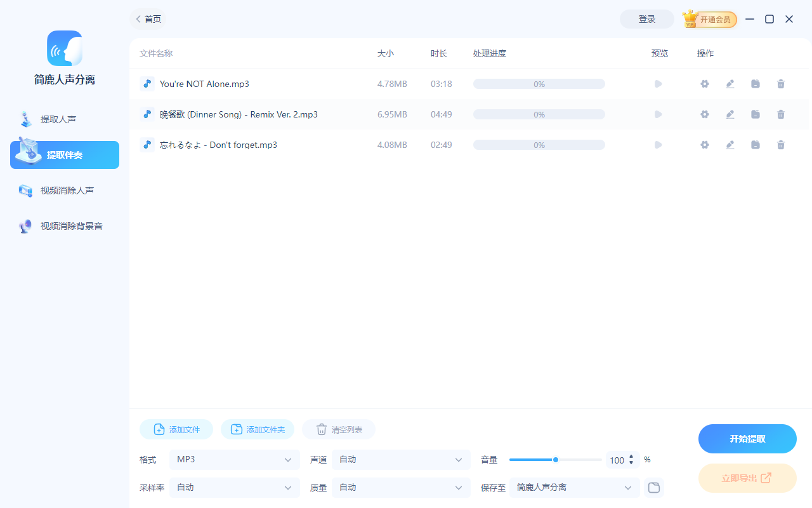Delete 忘れるなよ - Don't forget.mp3 from list
812x508 pixels.
(x=781, y=145)
